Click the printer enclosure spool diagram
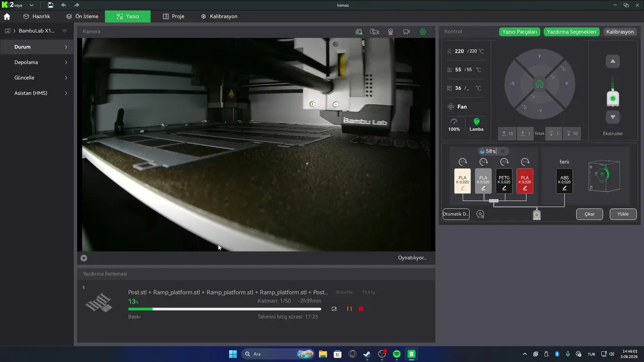This screenshot has height=362, width=644. pyautogui.click(x=604, y=175)
